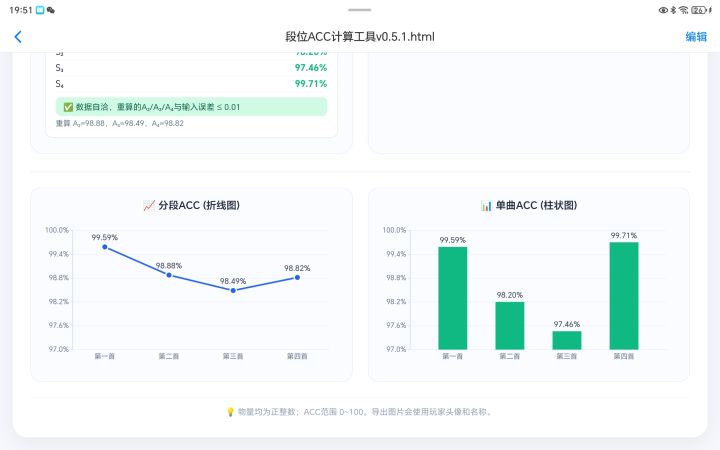Tap the 99.59% label above first bar
The height and width of the screenshot is (450, 720).
(453, 240)
